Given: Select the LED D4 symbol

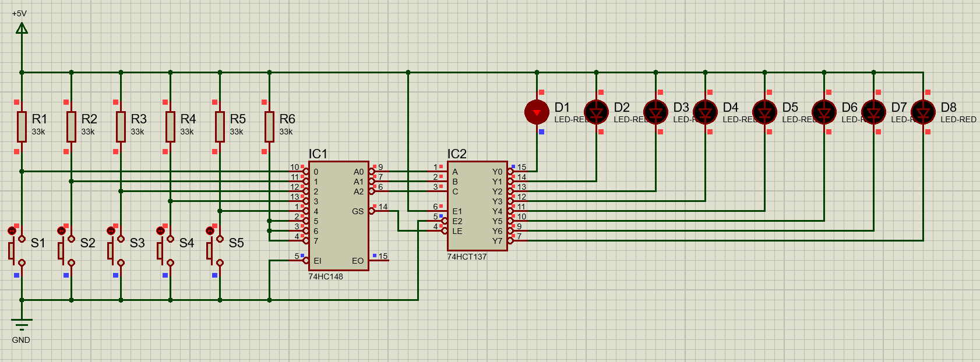Looking at the screenshot, I should pyautogui.click(x=705, y=112).
